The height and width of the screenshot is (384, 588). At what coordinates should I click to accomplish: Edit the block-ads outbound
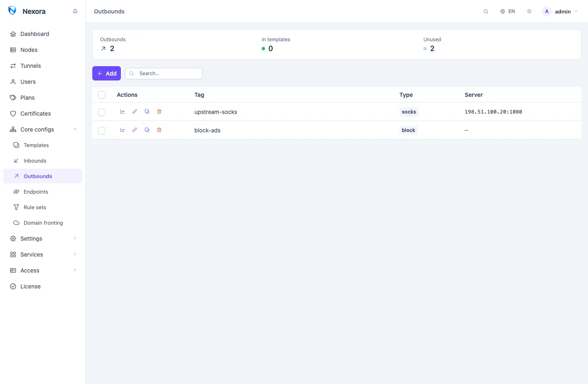click(135, 130)
